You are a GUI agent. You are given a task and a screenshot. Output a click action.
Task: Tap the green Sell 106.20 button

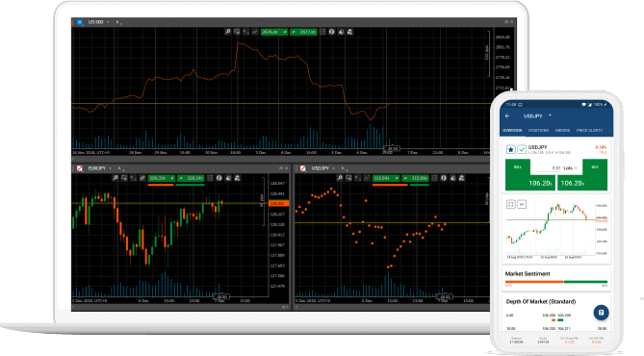529,175
